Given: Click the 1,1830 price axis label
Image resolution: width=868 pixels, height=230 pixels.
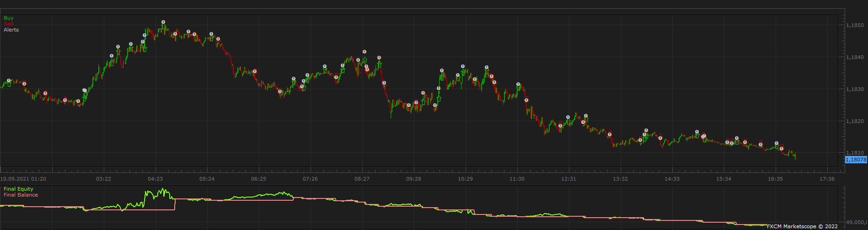Looking at the screenshot, I should point(855,89).
